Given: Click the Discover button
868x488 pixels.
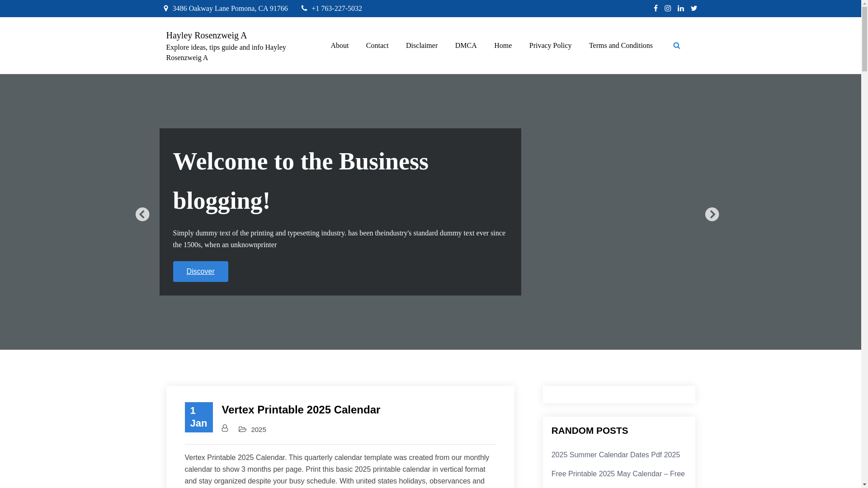Looking at the screenshot, I should (200, 272).
